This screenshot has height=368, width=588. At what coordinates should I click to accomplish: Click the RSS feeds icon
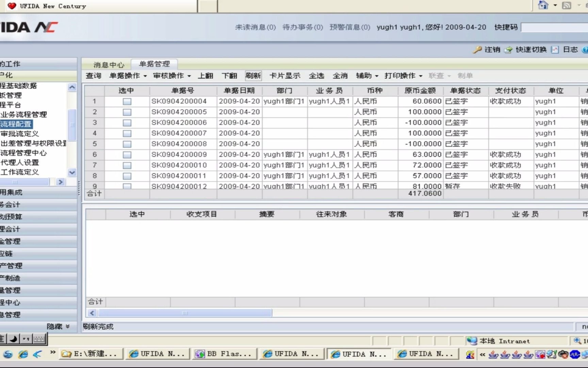pos(567,5)
